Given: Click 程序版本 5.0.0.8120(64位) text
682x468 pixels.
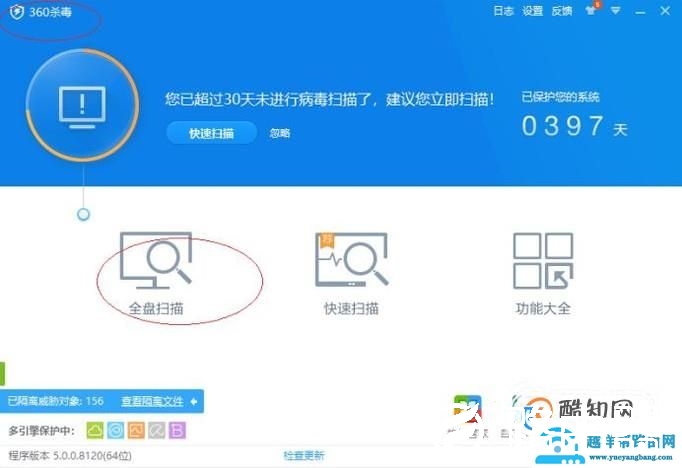Looking at the screenshot, I should click(70, 455).
